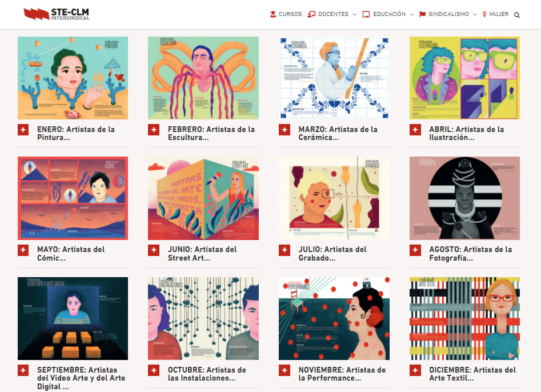The width and height of the screenshot is (541, 392).
Task: Click the red plus icon beside ENERO
Action: click(x=23, y=130)
